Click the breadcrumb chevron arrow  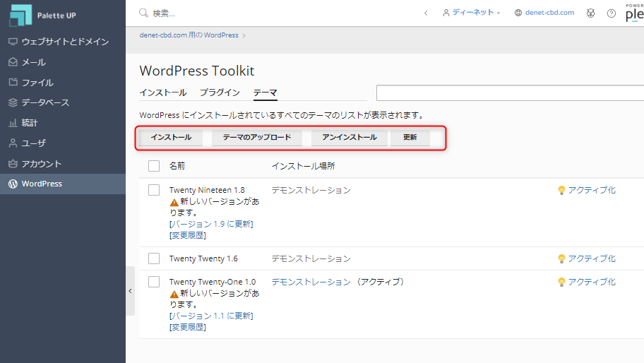click(x=244, y=36)
